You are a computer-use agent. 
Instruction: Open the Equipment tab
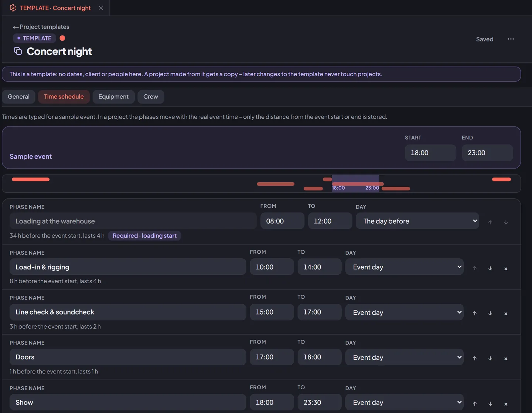(113, 97)
